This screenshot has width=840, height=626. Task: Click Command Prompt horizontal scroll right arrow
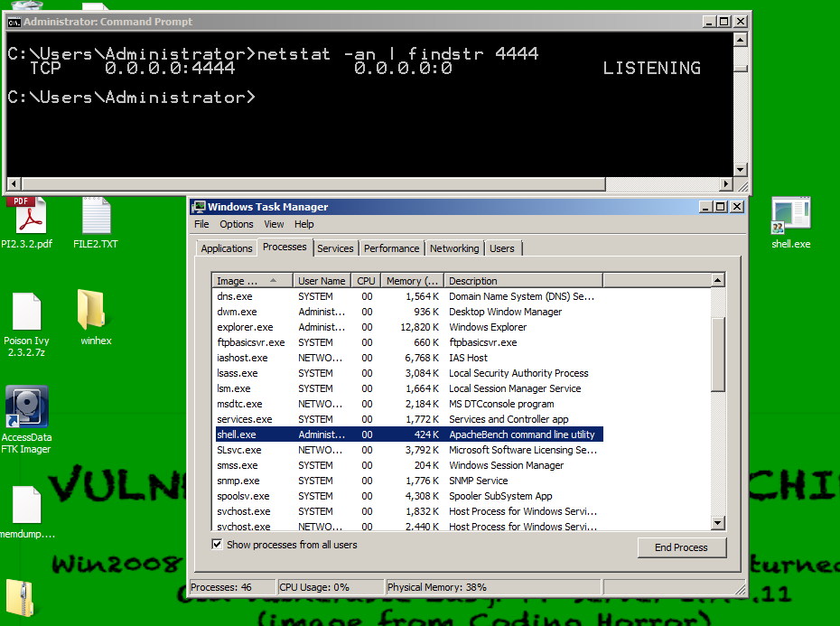[726, 184]
